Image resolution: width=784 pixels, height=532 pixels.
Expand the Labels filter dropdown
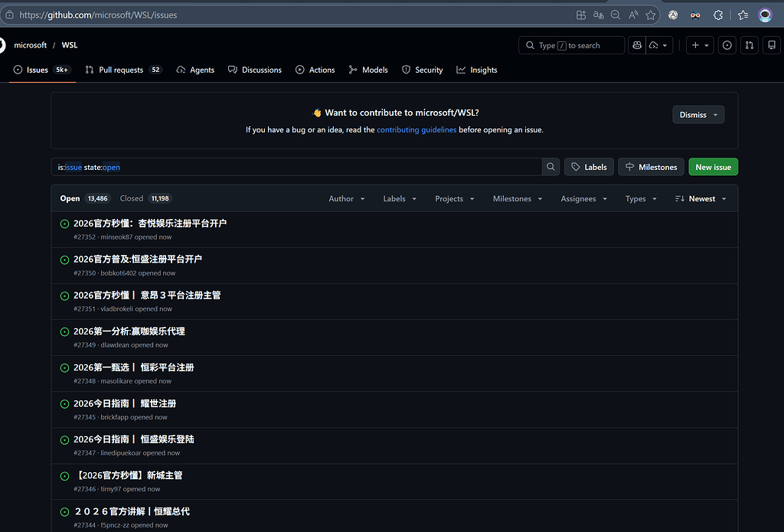(400, 198)
